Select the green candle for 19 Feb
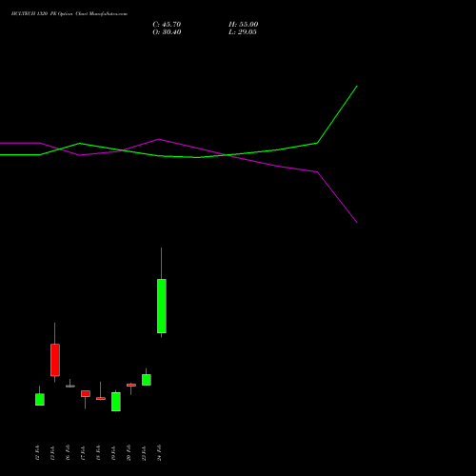476x476 pixels. click(116, 402)
